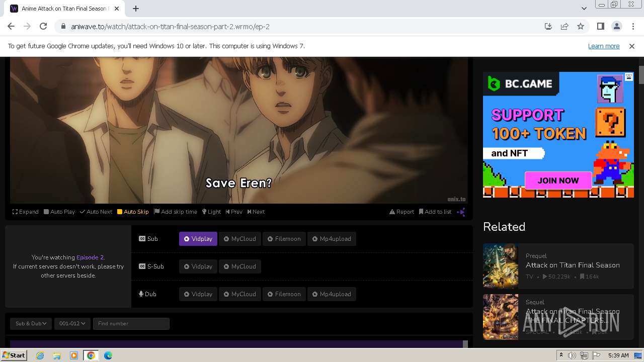This screenshot has width=644, height=362.
Task: Go to the Prev episode
Action: (234, 212)
